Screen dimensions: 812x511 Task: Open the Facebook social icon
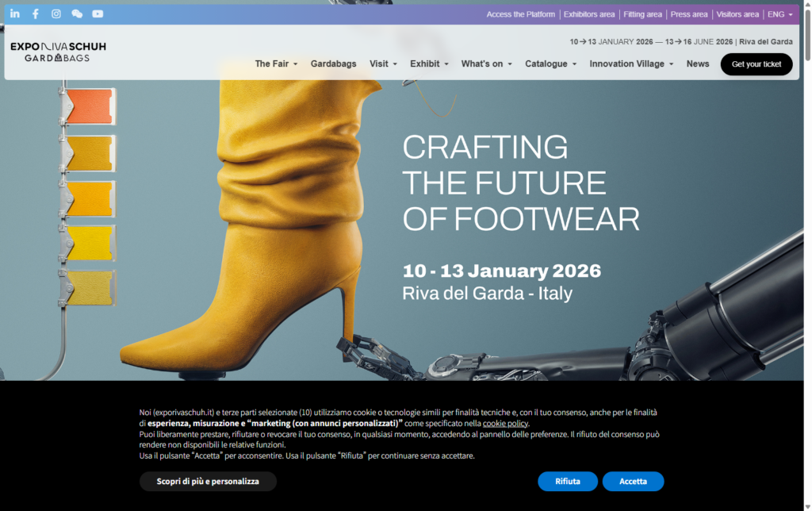[36, 13]
